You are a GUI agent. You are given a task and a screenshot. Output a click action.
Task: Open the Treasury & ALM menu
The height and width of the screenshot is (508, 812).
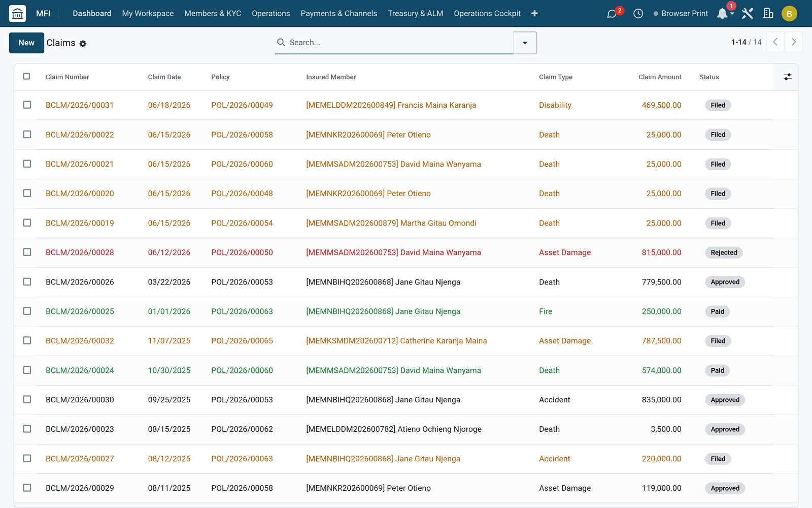tap(415, 14)
